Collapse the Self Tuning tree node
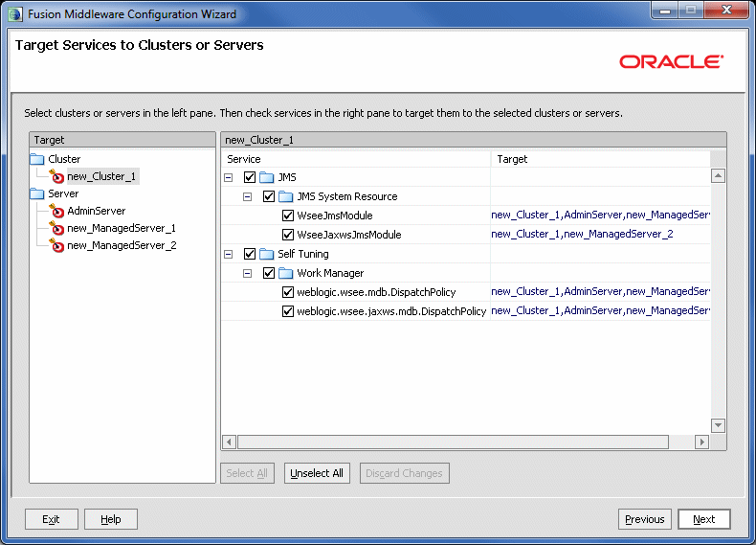The image size is (756, 545). [x=229, y=255]
